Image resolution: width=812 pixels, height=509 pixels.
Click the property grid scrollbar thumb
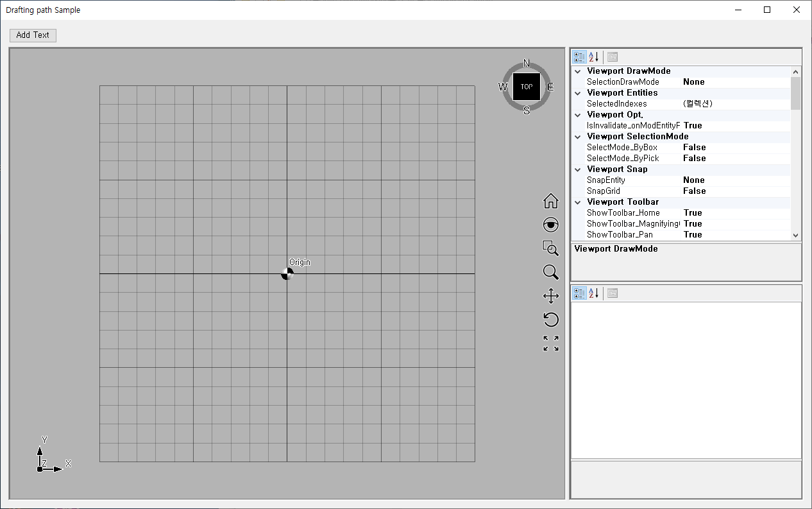(x=796, y=93)
